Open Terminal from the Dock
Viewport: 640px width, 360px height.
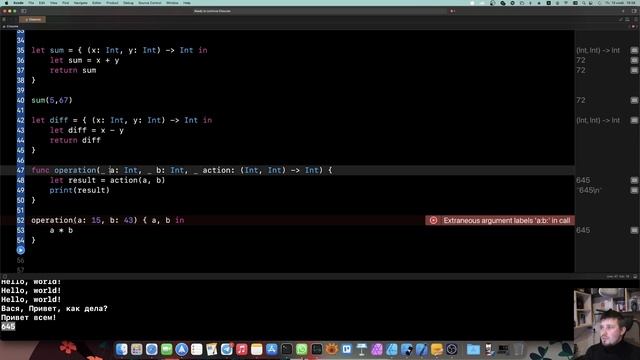pos(287,349)
